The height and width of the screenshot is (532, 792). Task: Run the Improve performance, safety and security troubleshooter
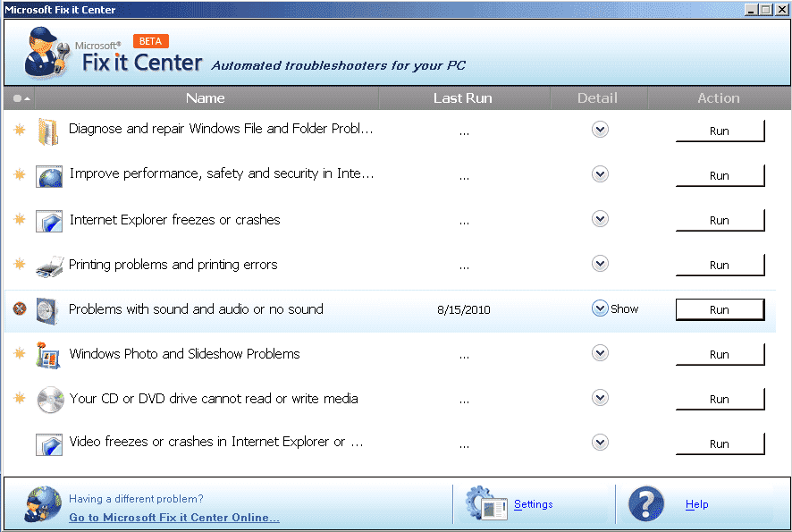coord(720,175)
